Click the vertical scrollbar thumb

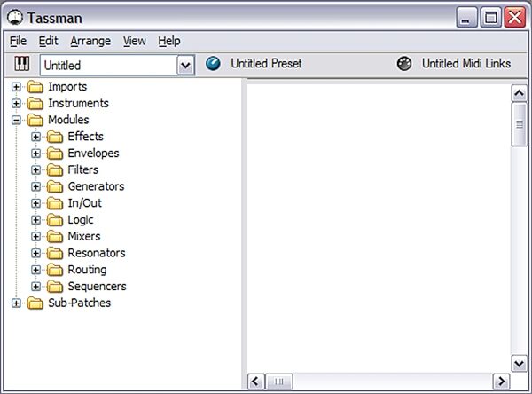pos(519,124)
